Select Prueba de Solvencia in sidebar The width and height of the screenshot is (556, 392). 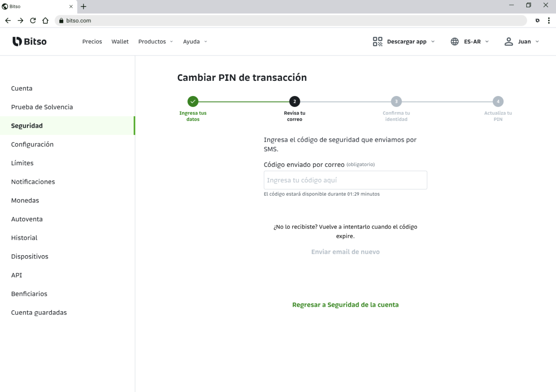[x=68, y=107]
